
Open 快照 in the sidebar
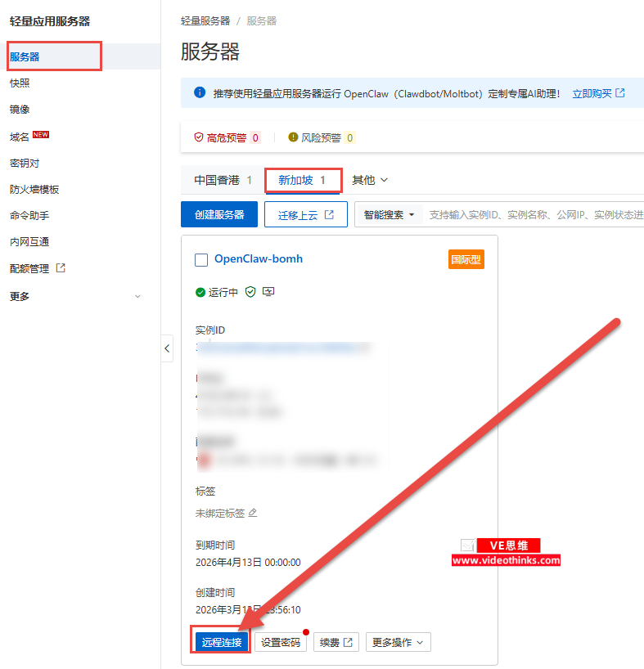[20, 83]
